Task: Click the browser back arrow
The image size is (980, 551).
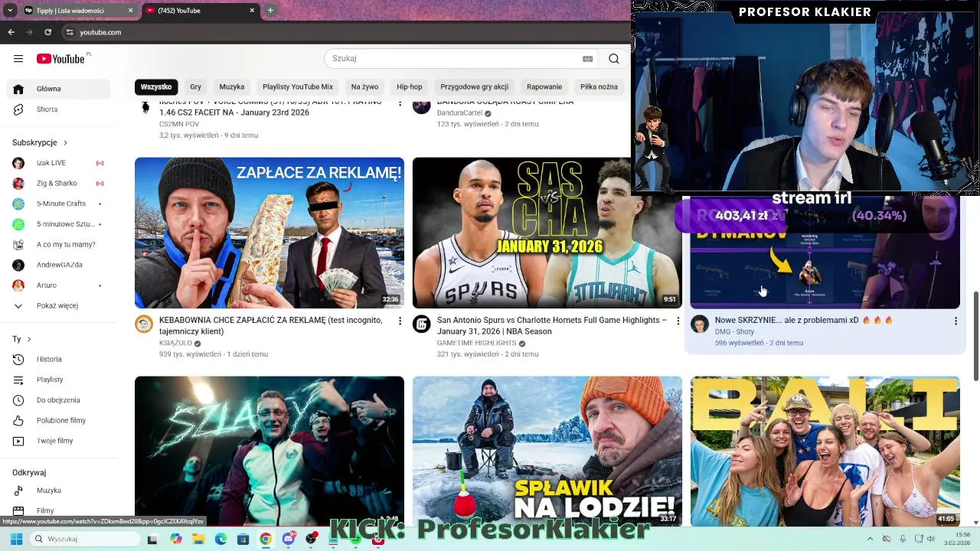Action: (x=11, y=32)
